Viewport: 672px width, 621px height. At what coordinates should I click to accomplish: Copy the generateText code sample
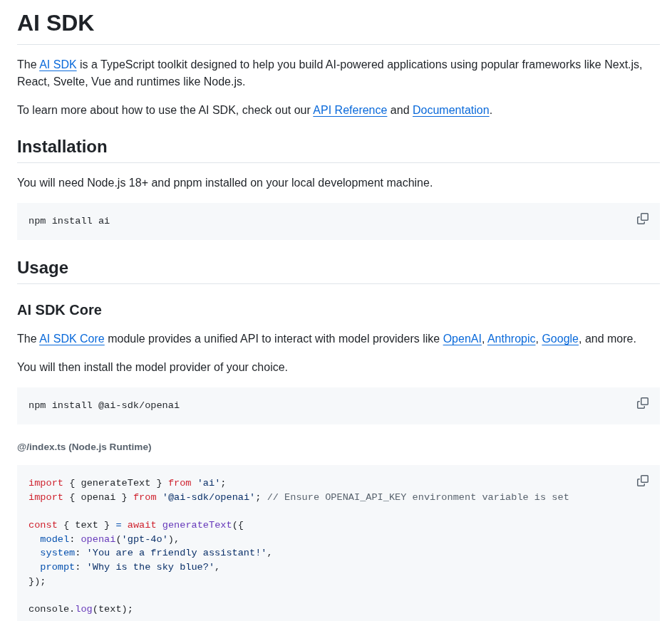[x=643, y=481]
